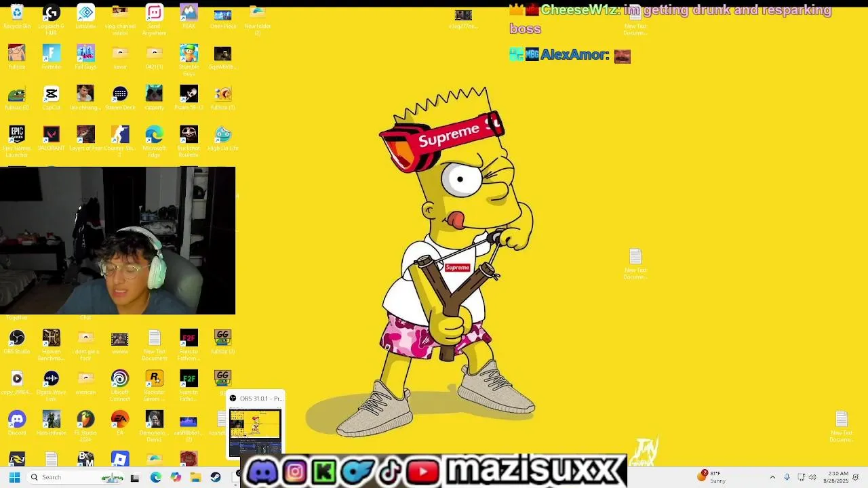The image size is (868, 488).
Task: Open Copilot from the taskbar
Action: click(176, 477)
